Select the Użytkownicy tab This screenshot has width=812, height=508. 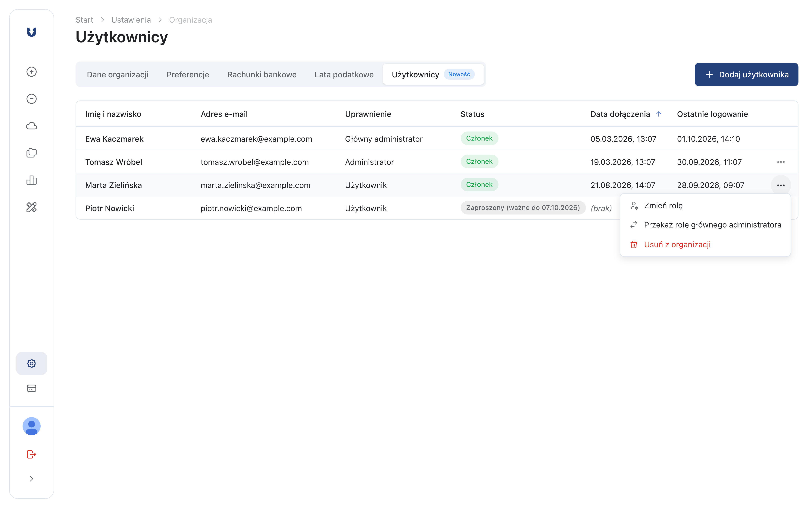[433, 75]
